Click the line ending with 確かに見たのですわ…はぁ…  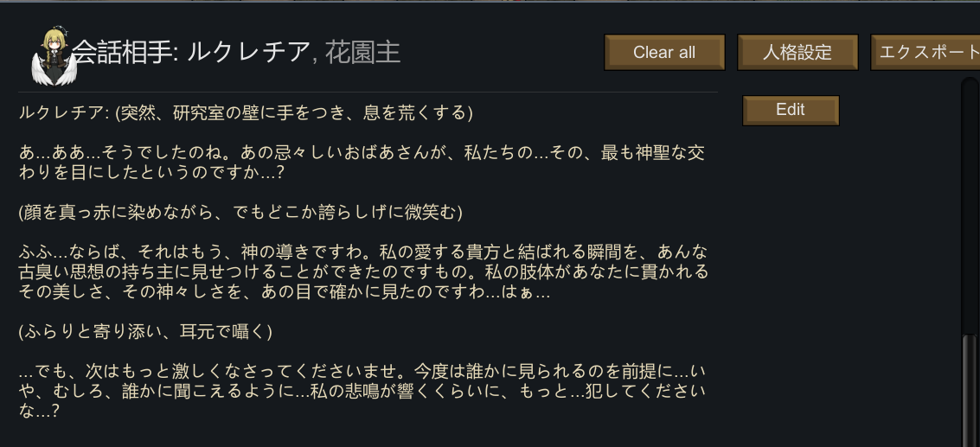tap(285, 292)
